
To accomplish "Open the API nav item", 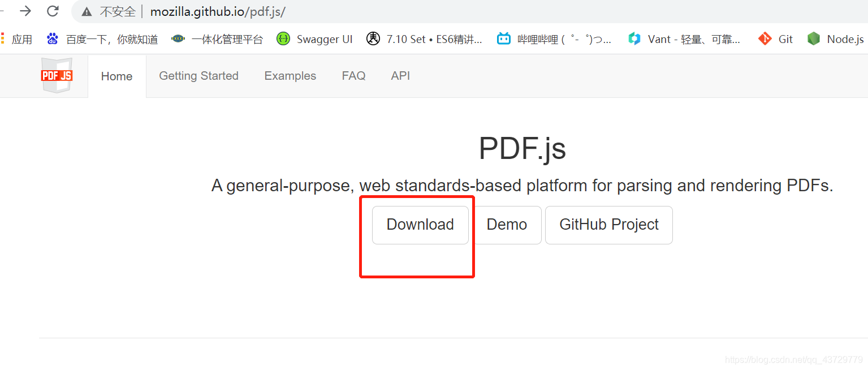I will click(x=400, y=76).
